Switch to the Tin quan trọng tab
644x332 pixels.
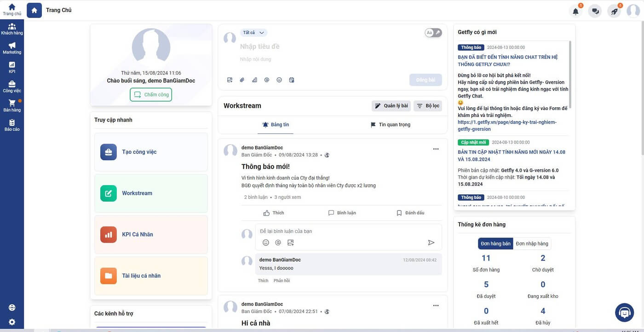point(390,125)
